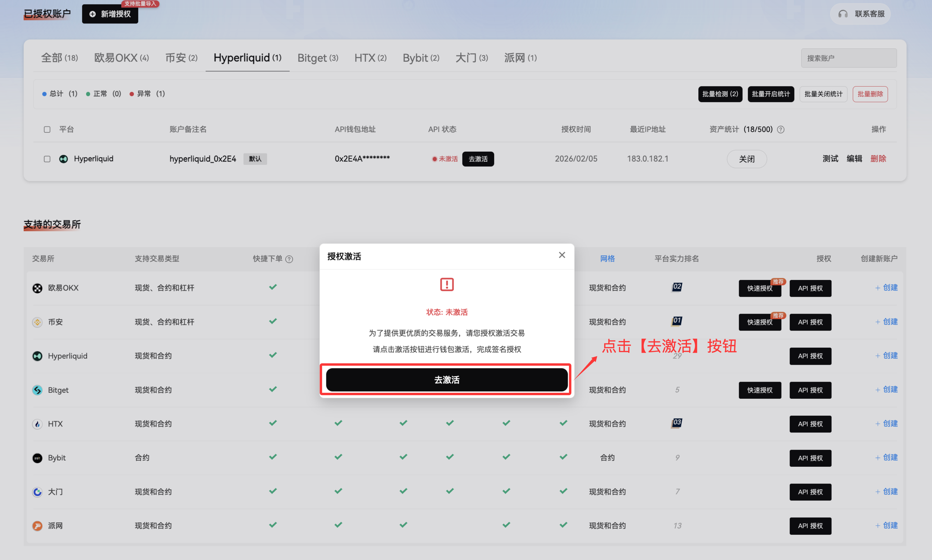Click the Bitget exchange logo icon
The height and width of the screenshot is (560, 932).
37,390
